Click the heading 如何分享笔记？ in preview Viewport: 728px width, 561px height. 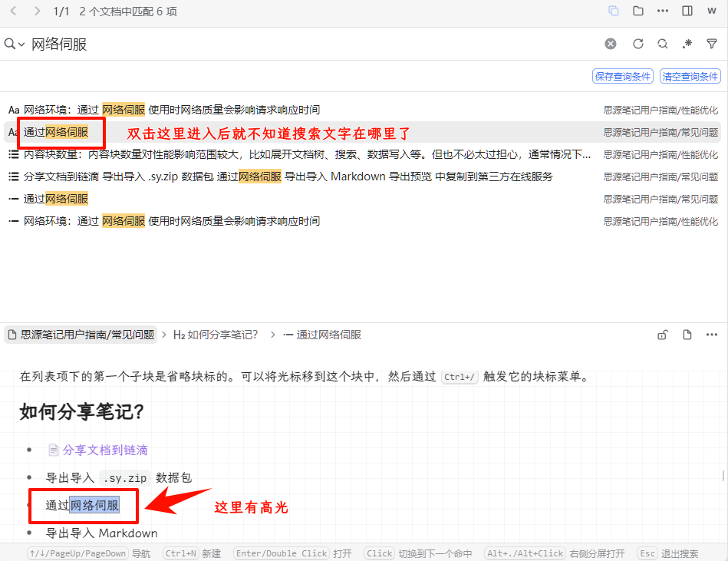[x=82, y=412]
